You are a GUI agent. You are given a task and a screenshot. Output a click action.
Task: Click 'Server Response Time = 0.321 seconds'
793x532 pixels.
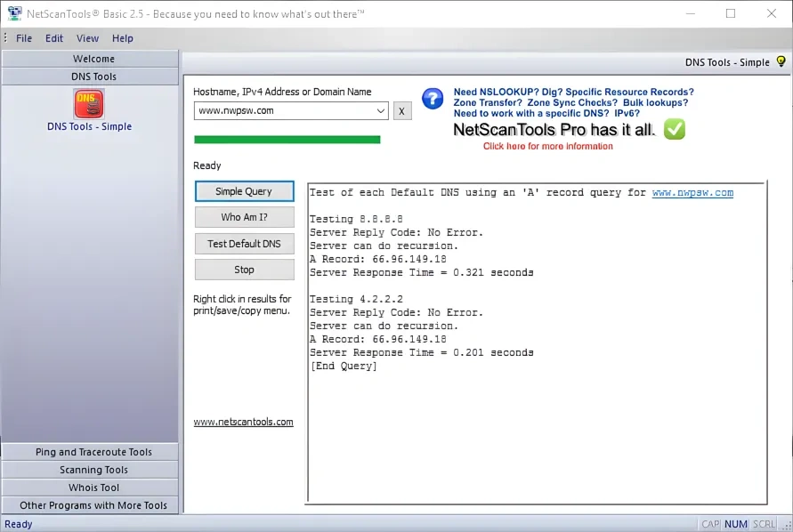pos(421,272)
